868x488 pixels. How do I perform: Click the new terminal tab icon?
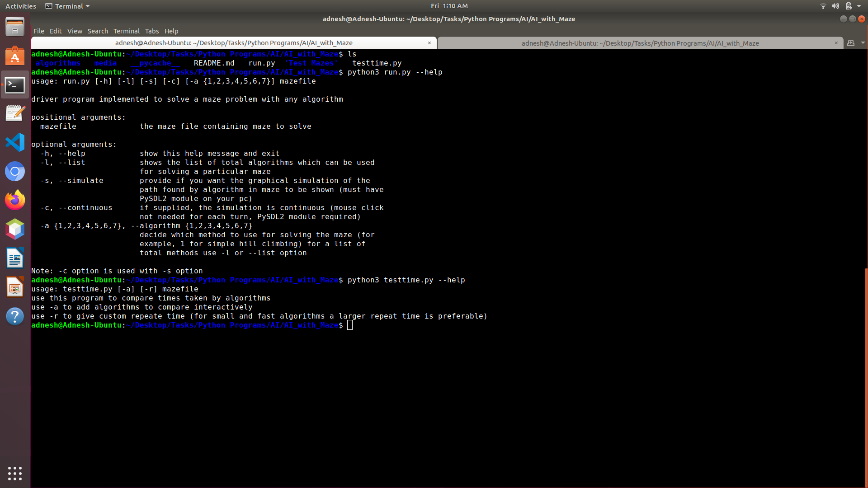[851, 43]
